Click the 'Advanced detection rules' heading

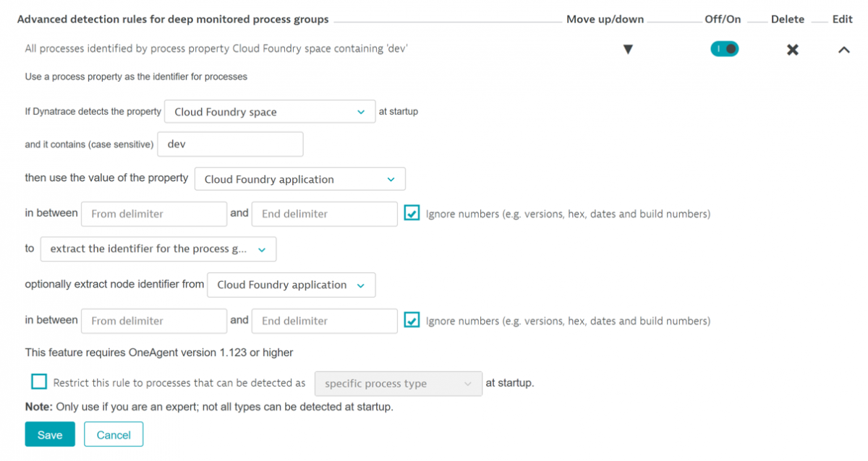(x=174, y=19)
